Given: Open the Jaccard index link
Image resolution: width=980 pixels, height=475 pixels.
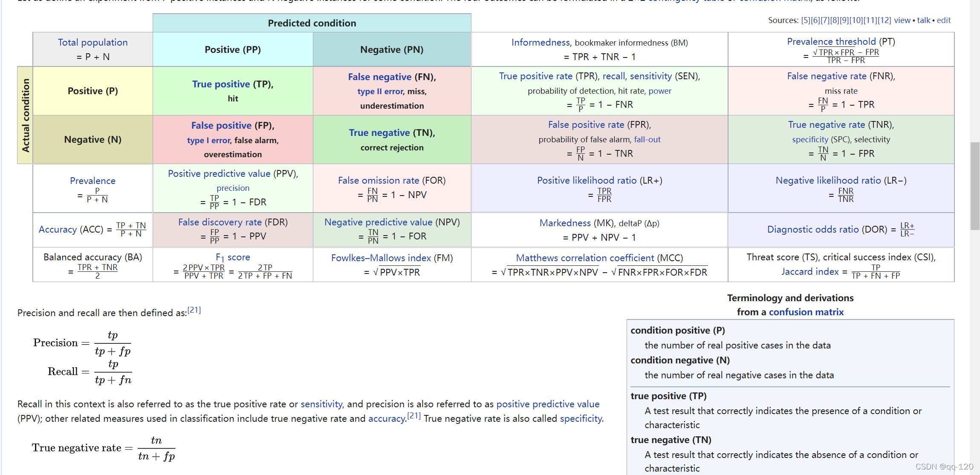Looking at the screenshot, I should pyautogui.click(x=809, y=271).
